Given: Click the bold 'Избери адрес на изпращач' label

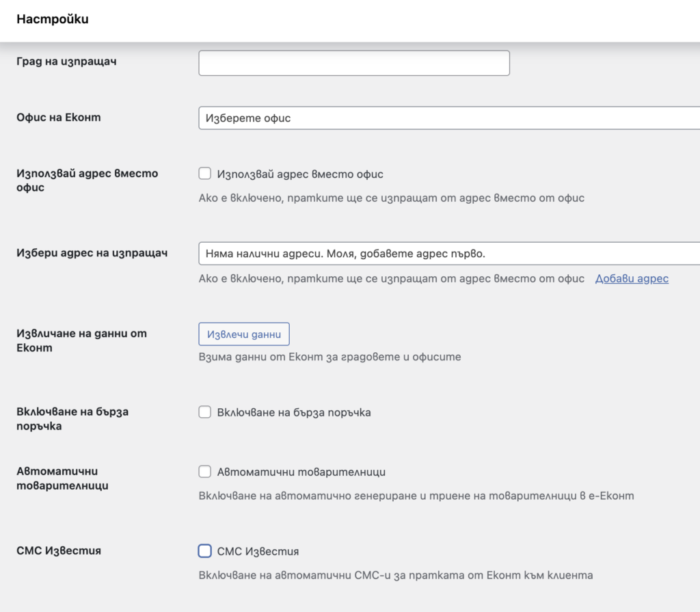Looking at the screenshot, I should pos(92,252).
